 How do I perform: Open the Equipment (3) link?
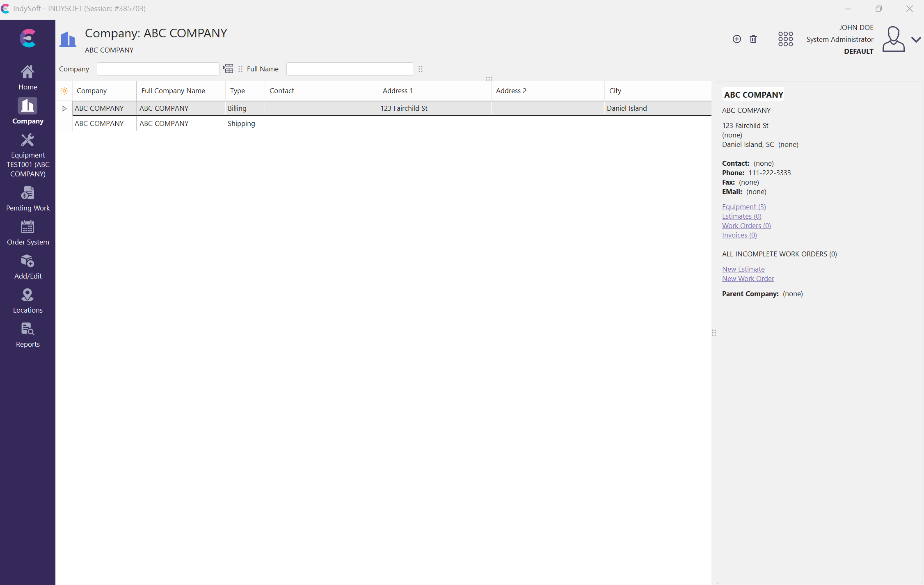[743, 207]
